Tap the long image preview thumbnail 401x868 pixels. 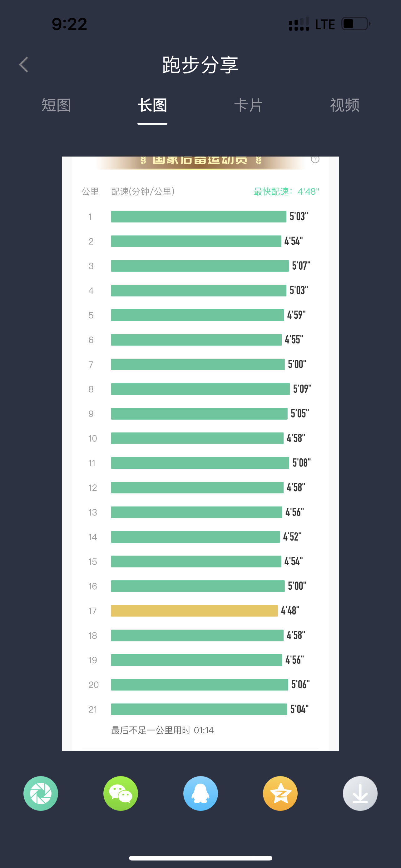pos(200,453)
